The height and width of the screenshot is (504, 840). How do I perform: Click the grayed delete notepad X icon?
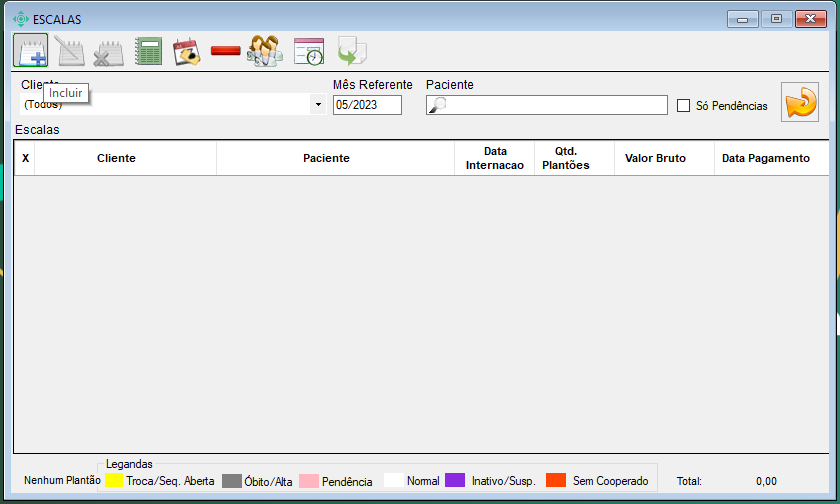(108, 51)
